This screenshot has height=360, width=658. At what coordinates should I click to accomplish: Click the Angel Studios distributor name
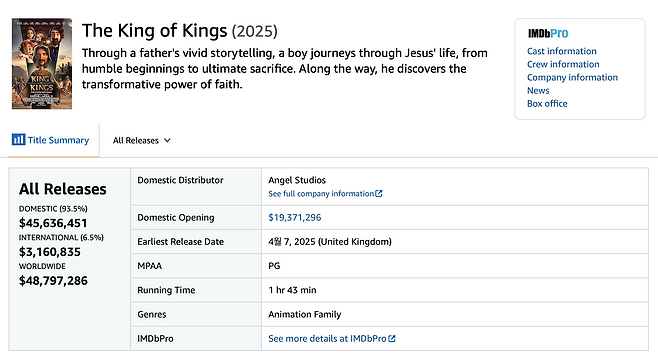point(297,180)
